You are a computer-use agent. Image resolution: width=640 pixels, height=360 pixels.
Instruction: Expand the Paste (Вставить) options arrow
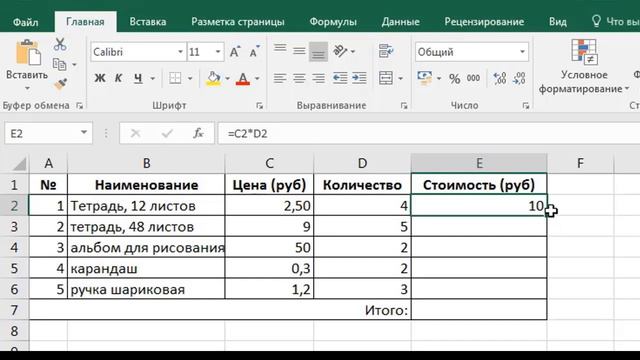click(x=27, y=88)
